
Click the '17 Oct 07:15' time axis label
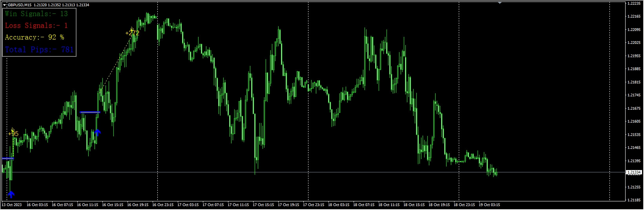click(213, 205)
